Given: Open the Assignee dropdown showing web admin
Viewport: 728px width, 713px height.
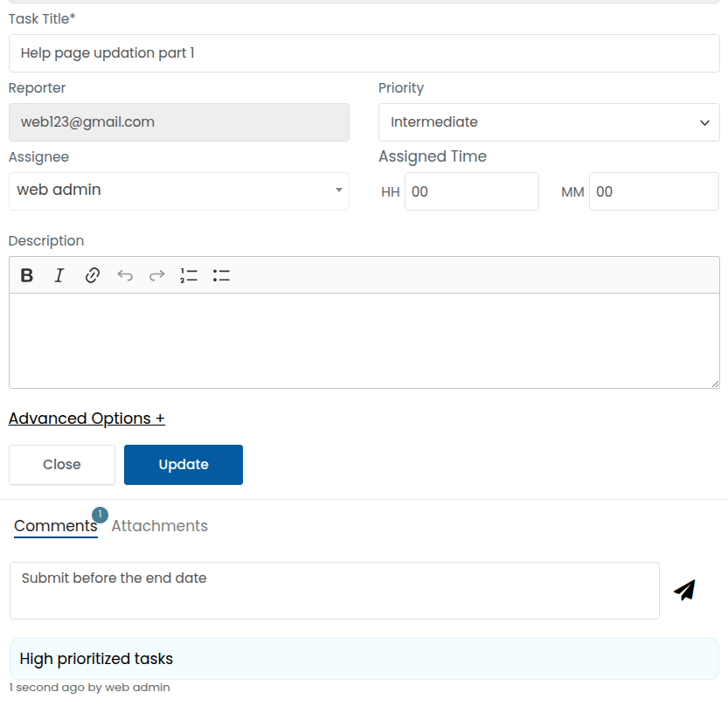Looking at the screenshot, I should click(179, 191).
